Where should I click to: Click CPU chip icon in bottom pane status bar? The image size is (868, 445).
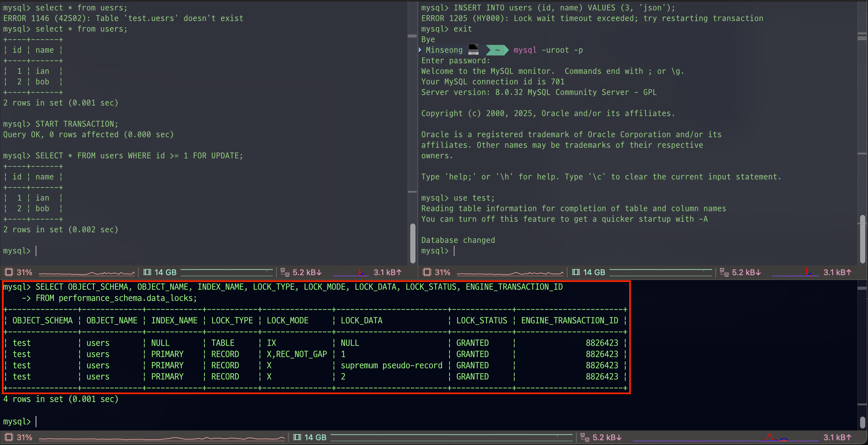coord(9,437)
